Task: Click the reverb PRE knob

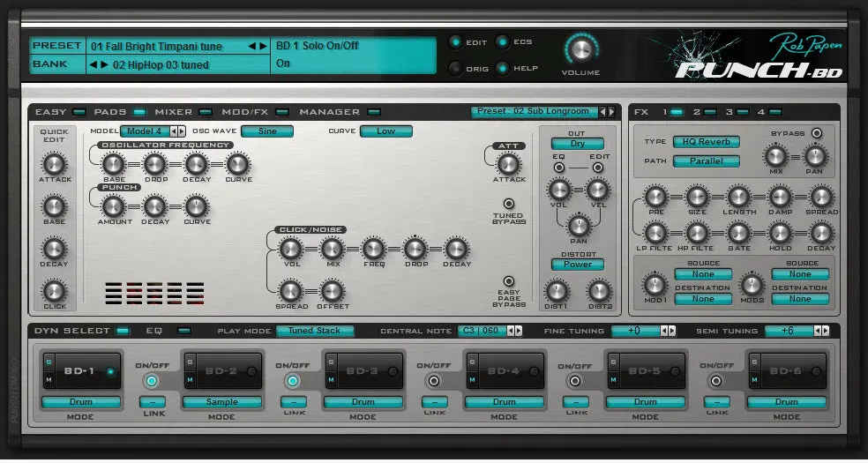Action: [x=656, y=197]
